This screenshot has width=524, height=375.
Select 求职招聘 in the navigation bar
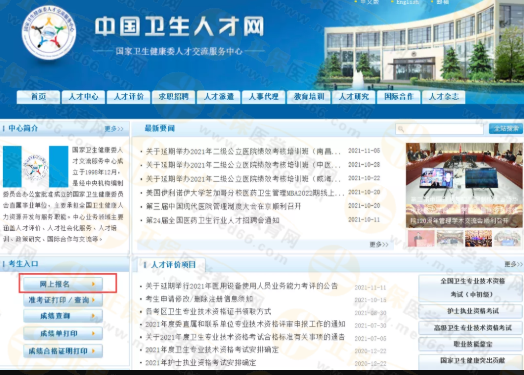173,97
